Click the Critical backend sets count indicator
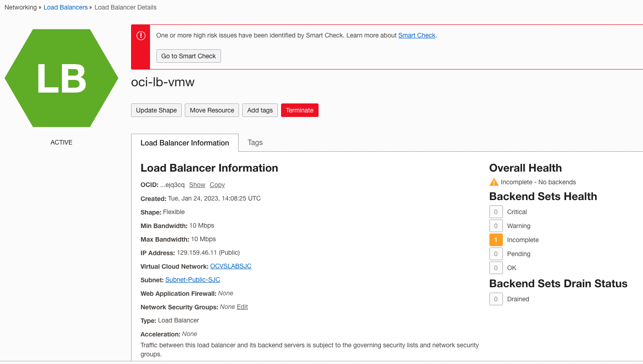This screenshot has width=643, height=364. (x=496, y=211)
